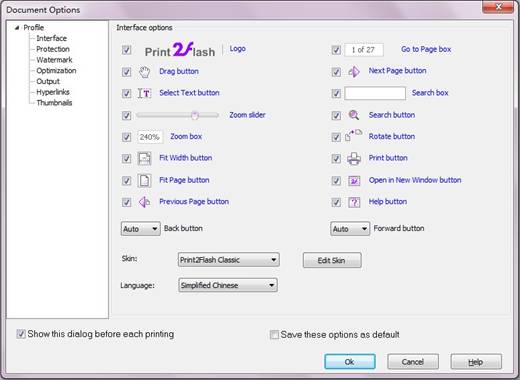Image resolution: width=520 pixels, height=380 pixels.
Task: Uncheck the Zoom box checkbox
Action: tap(126, 137)
